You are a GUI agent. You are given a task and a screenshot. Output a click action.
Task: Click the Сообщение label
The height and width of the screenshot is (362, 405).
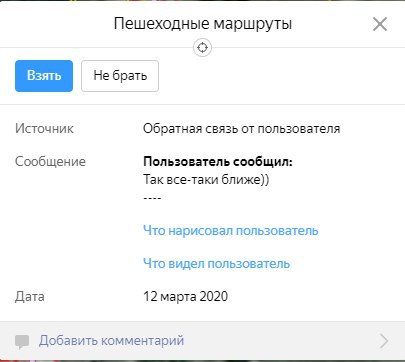tap(50, 162)
